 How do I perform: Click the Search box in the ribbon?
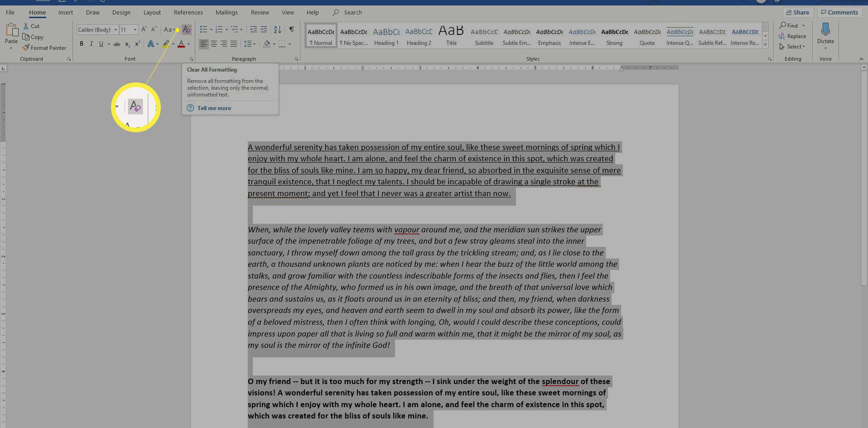[353, 12]
